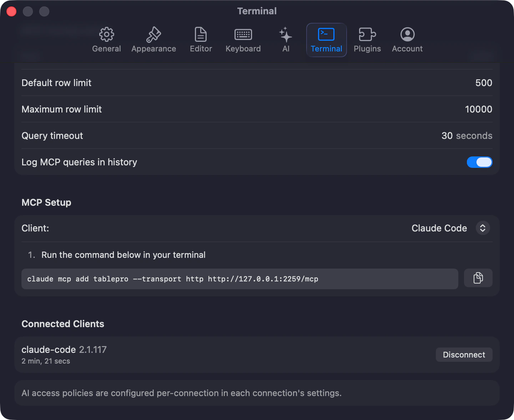Screen dimensions: 514x420
Task: Click 'Run the command below' instruction
Action: click(x=123, y=255)
